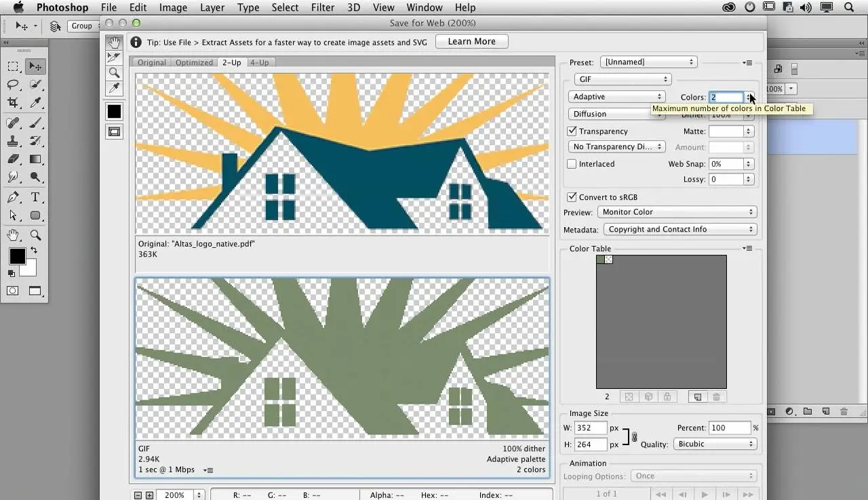This screenshot has width=868, height=500.
Task: Choose the Zoom tool in dialog toolbar
Action: pyautogui.click(x=114, y=73)
